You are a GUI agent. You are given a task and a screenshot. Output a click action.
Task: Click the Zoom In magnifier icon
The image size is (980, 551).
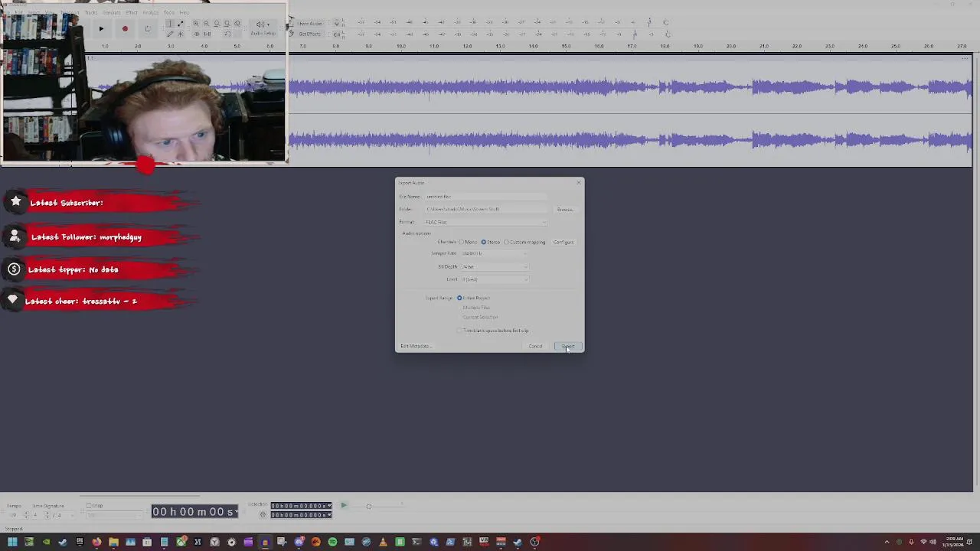pyautogui.click(x=196, y=24)
